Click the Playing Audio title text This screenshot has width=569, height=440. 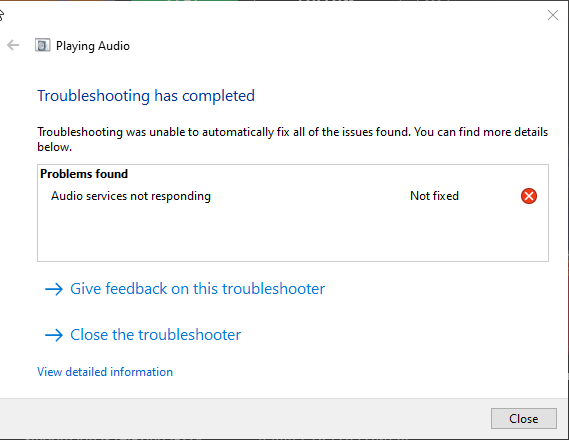pos(93,46)
